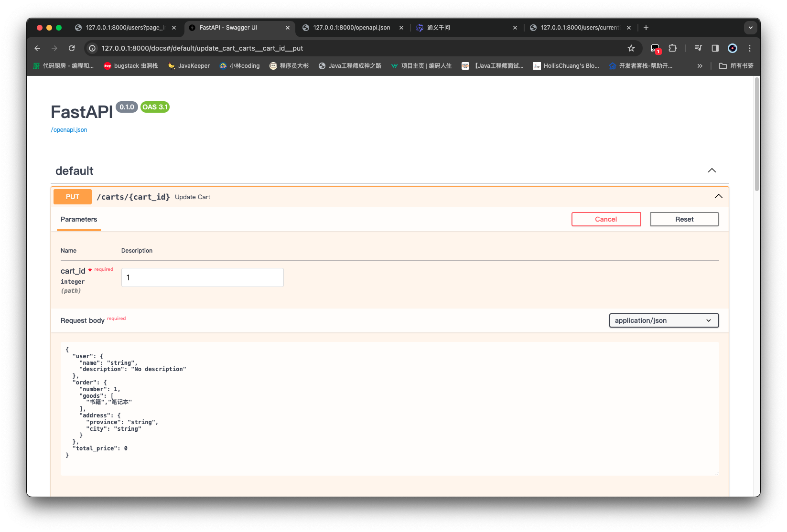Open the 开发者客栈 bookmark
This screenshot has height=532, width=787.
(641, 66)
